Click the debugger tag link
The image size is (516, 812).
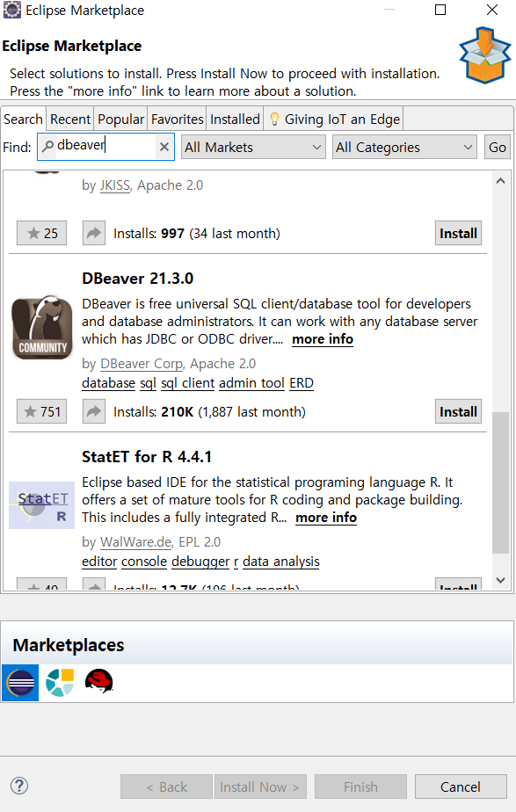(x=200, y=562)
